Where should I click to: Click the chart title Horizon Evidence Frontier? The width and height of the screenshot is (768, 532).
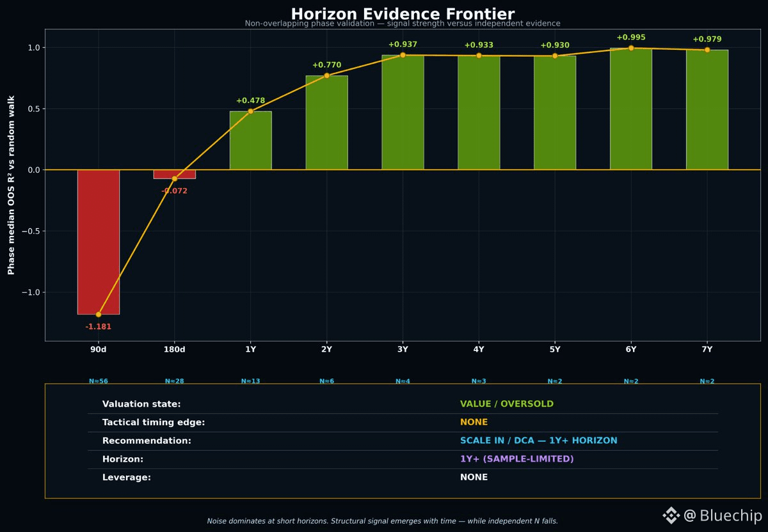(403, 13)
